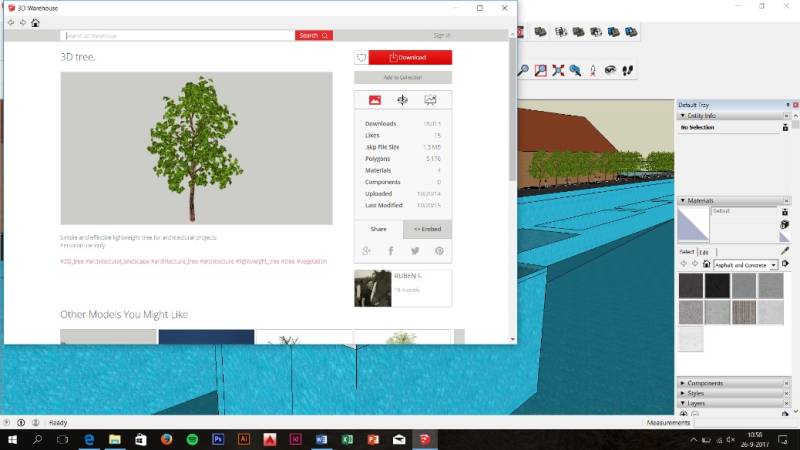Share model on Facebook
Image resolution: width=800 pixels, height=450 pixels.
tap(391, 251)
